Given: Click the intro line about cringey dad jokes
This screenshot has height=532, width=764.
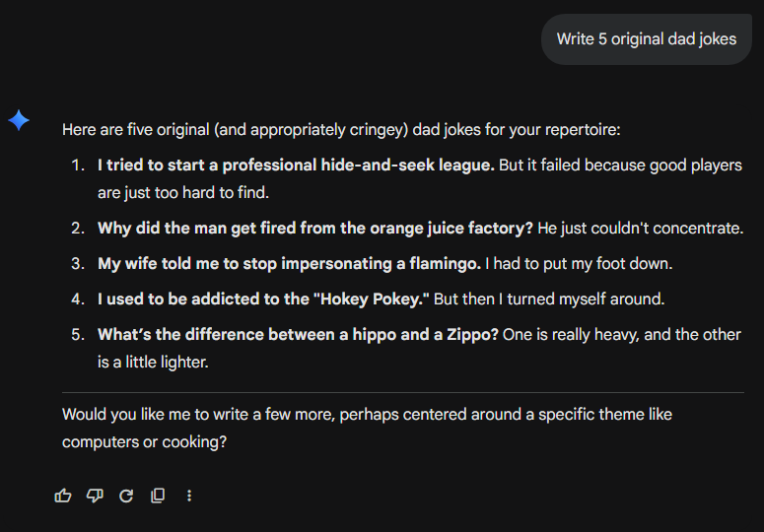Looking at the screenshot, I should (341, 129).
